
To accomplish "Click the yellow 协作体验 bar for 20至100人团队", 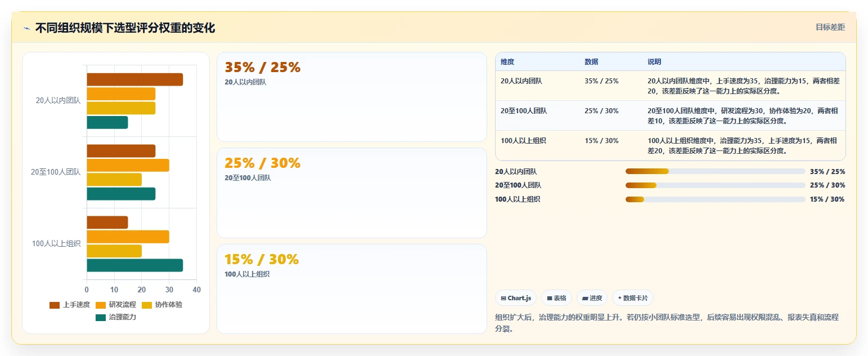I will tap(114, 180).
